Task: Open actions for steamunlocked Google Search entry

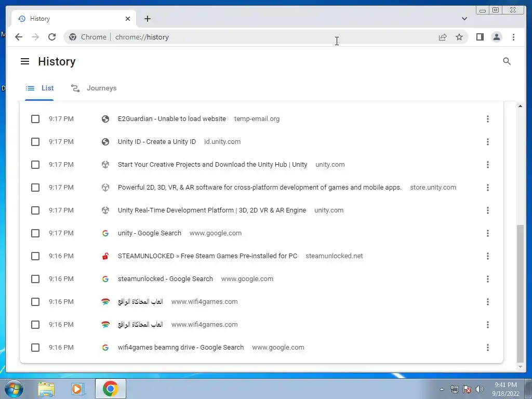Action: [487, 279]
